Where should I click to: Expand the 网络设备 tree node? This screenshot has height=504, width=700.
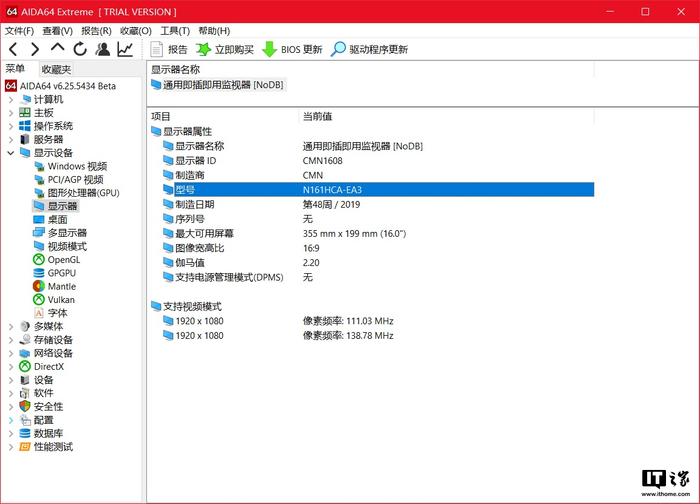(11, 354)
